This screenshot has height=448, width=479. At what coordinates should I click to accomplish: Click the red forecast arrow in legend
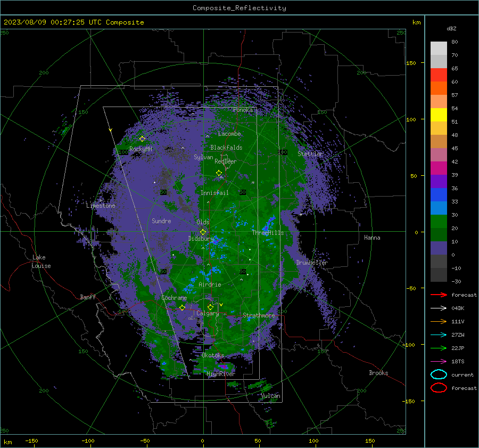439,295
